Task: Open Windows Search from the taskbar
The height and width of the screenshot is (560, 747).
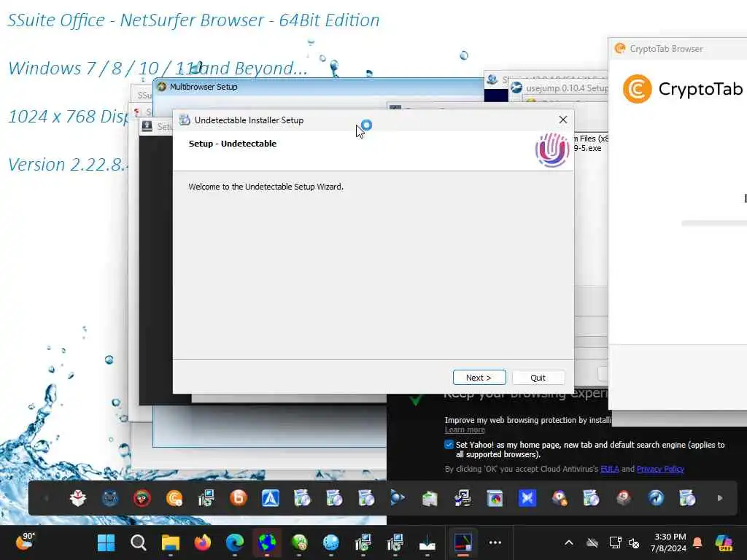Action: pos(138,542)
